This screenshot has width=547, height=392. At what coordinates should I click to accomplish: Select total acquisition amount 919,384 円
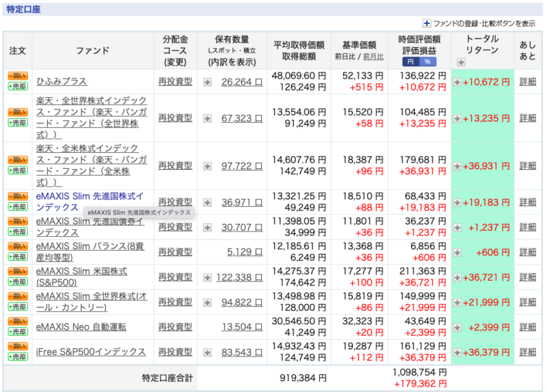303,378
